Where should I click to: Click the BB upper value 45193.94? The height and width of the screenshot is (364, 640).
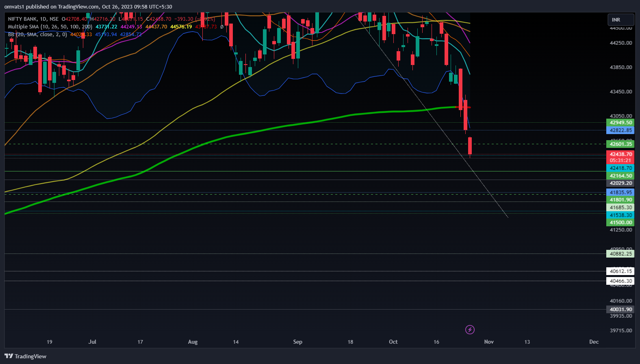106,35
